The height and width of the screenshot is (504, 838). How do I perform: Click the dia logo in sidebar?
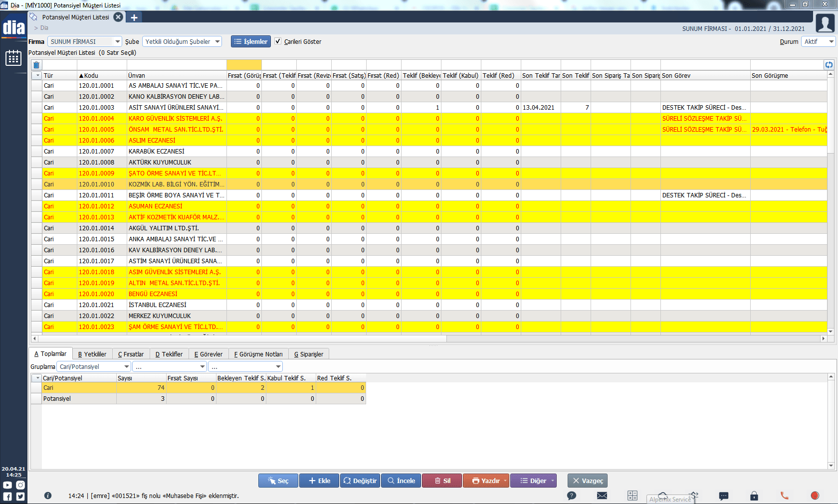pos(13,27)
